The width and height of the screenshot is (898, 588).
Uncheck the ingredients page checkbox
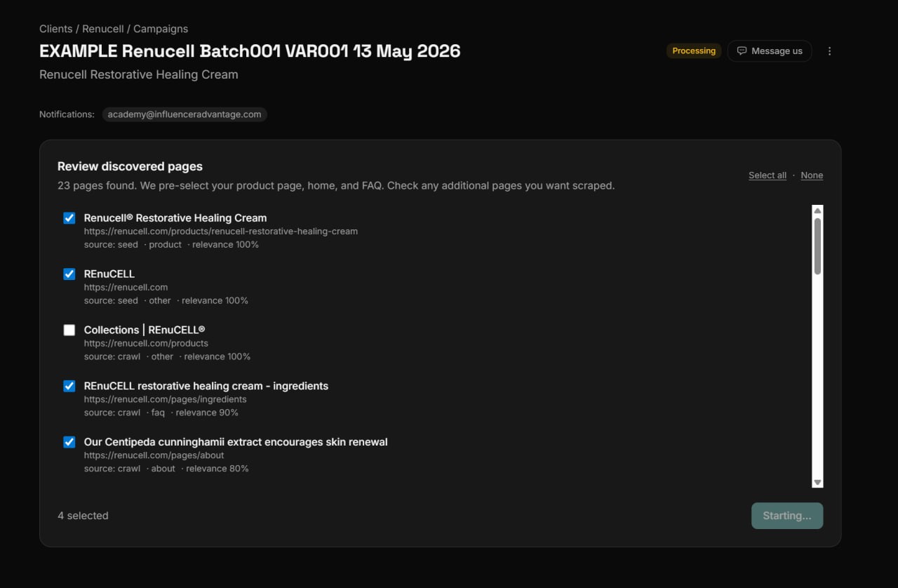69,387
